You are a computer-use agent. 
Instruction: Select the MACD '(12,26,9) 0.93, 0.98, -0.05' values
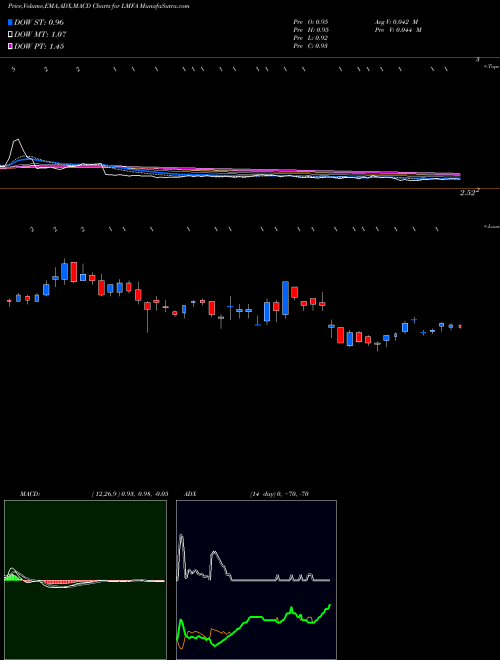click(x=130, y=494)
